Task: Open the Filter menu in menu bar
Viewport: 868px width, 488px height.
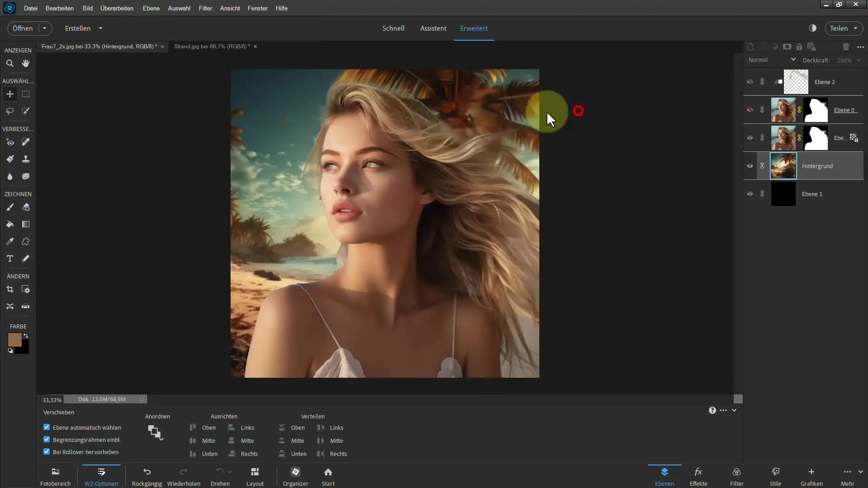Action: point(205,8)
